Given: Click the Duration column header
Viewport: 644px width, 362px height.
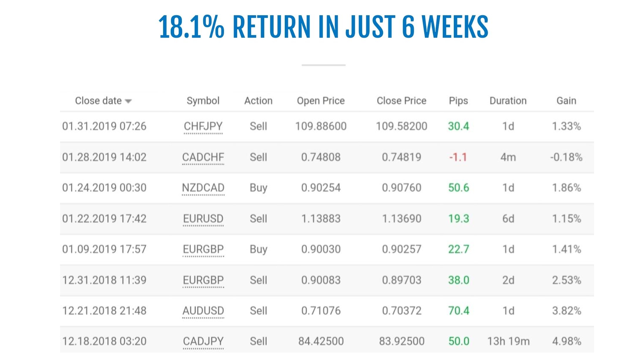Looking at the screenshot, I should tap(508, 101).
